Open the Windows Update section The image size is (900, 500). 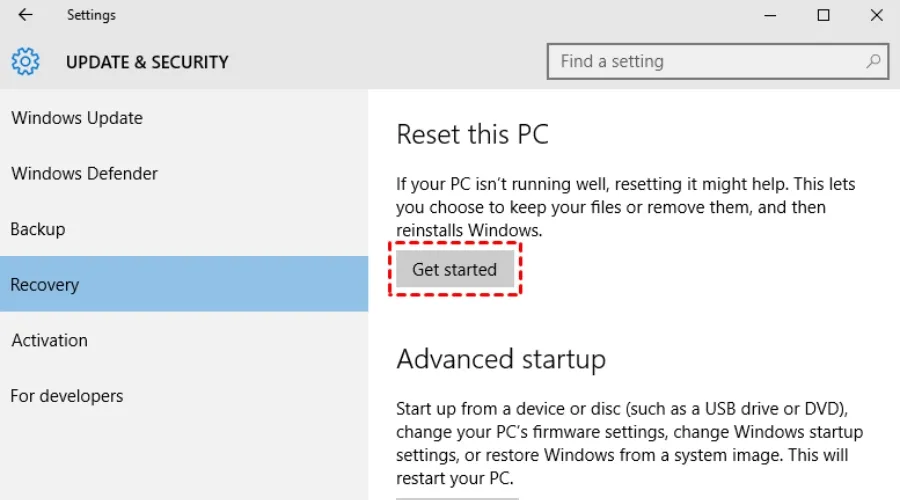pyautogui.click(x=77, y=118)
